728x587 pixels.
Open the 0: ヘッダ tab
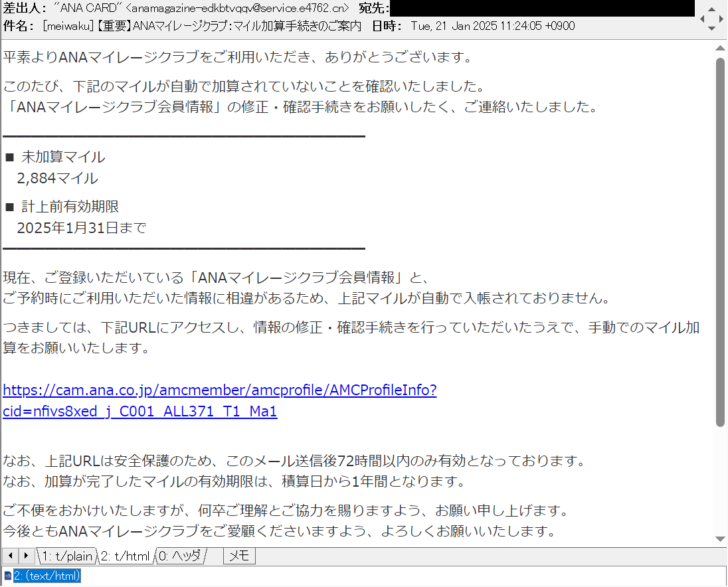(x=180, y=556)
